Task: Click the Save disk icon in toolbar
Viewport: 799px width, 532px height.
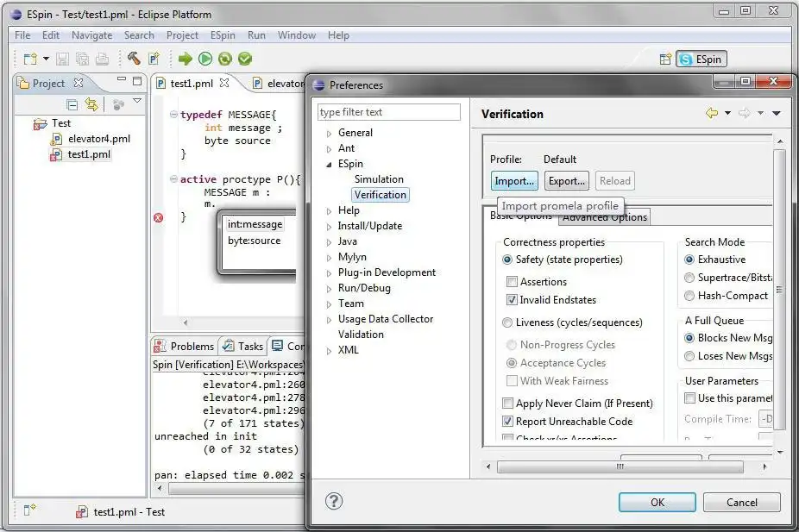Action: (x=62, y=59)
